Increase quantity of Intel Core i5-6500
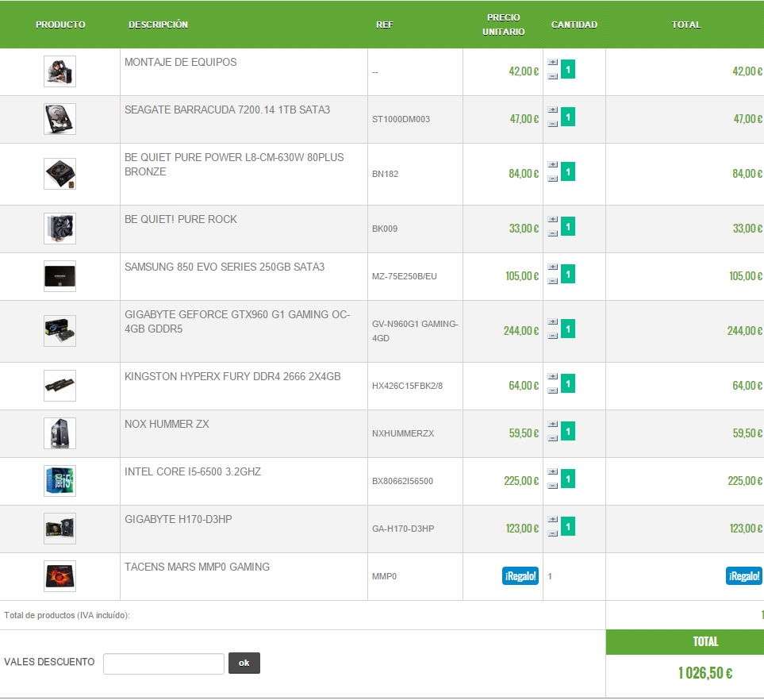The width and height of the screenshot is (764, 700). 552,472
